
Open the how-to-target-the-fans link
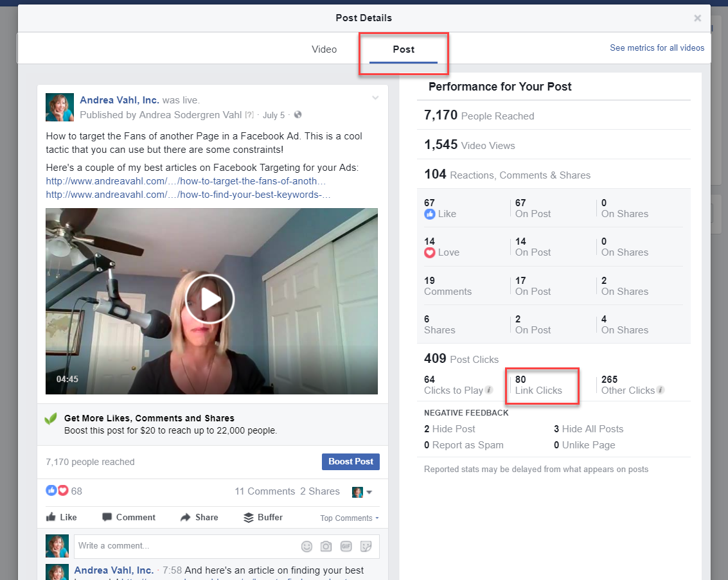[186, 181]
